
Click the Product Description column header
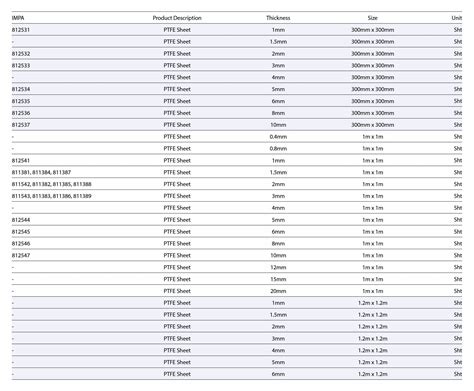(x=177, y=18)
